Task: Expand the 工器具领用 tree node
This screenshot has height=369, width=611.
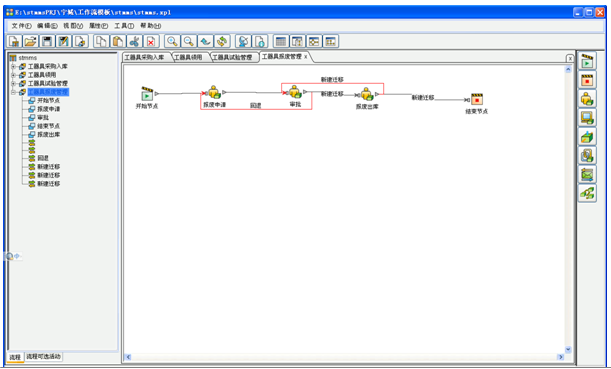Action: pos(13,75)
